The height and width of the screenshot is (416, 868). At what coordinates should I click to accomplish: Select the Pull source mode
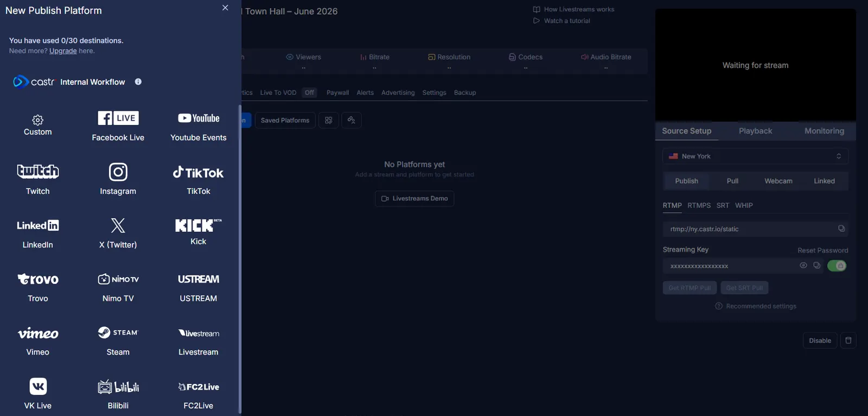[732, 181]
